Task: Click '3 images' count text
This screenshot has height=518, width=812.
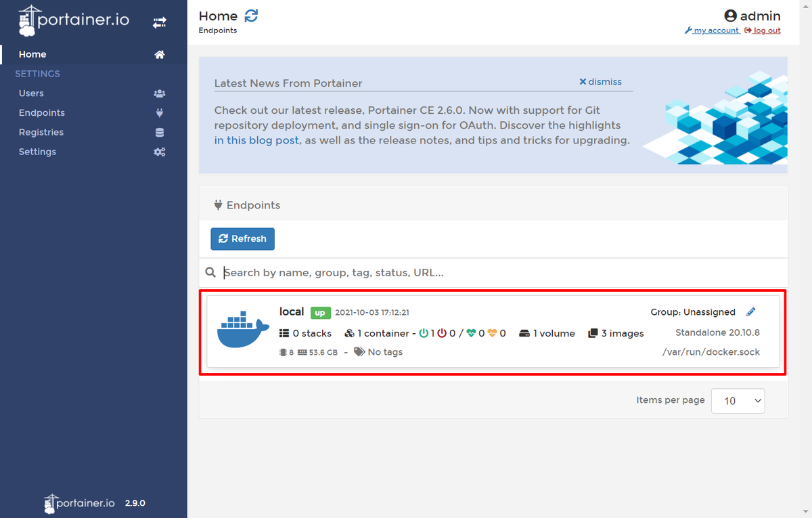Action: (x=623, y=333)
